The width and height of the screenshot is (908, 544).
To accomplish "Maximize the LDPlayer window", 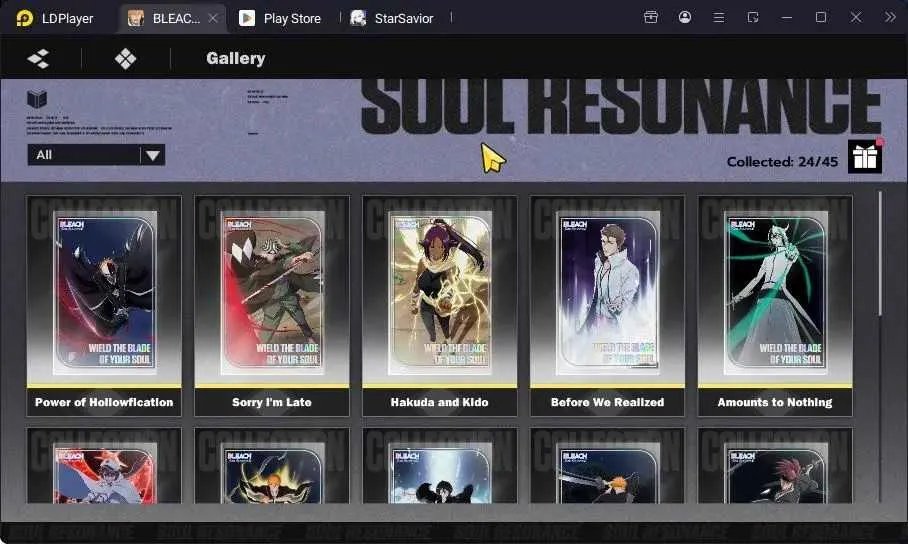I will pos(821,17).
